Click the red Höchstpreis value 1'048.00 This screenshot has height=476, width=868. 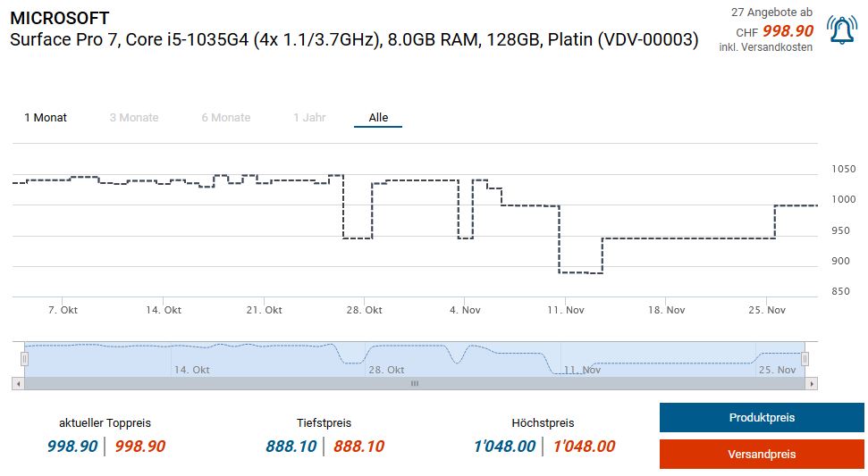[x=584, y=447]
